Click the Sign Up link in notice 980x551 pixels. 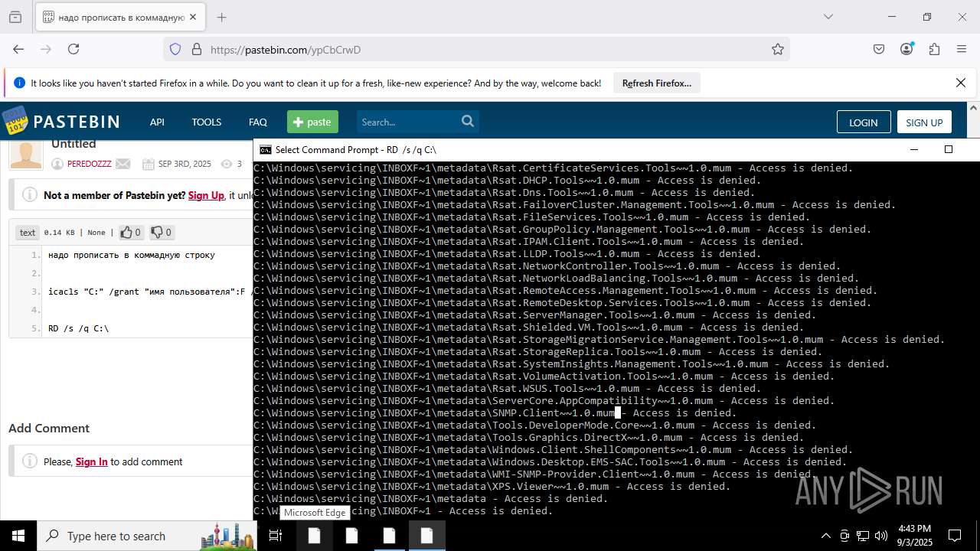(x=206, y=195)
